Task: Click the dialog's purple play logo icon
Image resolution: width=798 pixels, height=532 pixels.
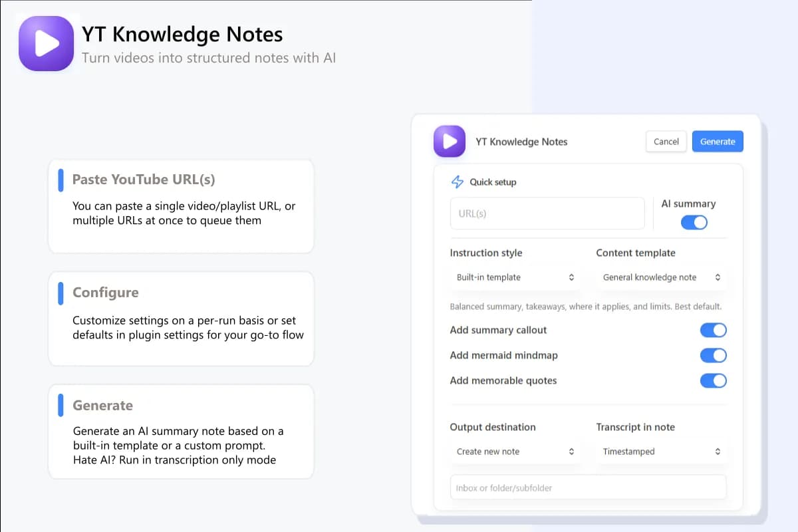Action: coord(450,141)
